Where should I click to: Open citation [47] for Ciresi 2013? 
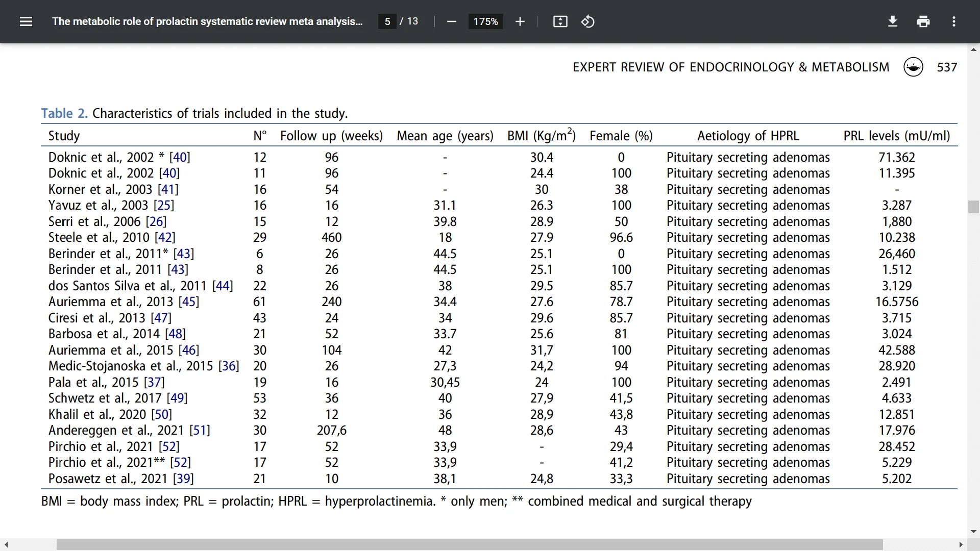tap(161, 318)
